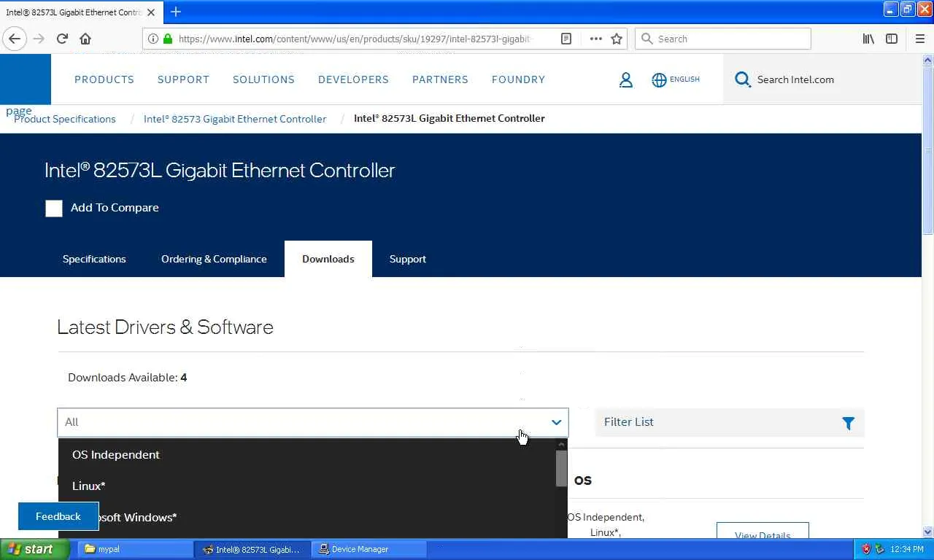Switch to the Support tab
934x560 pixels.
coord(408,259)
